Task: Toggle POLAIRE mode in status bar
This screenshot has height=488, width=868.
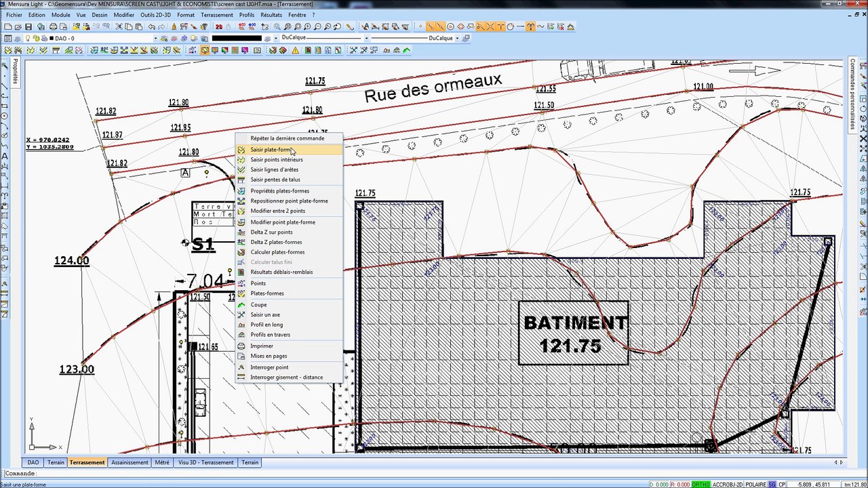Action: pos(756,485)
